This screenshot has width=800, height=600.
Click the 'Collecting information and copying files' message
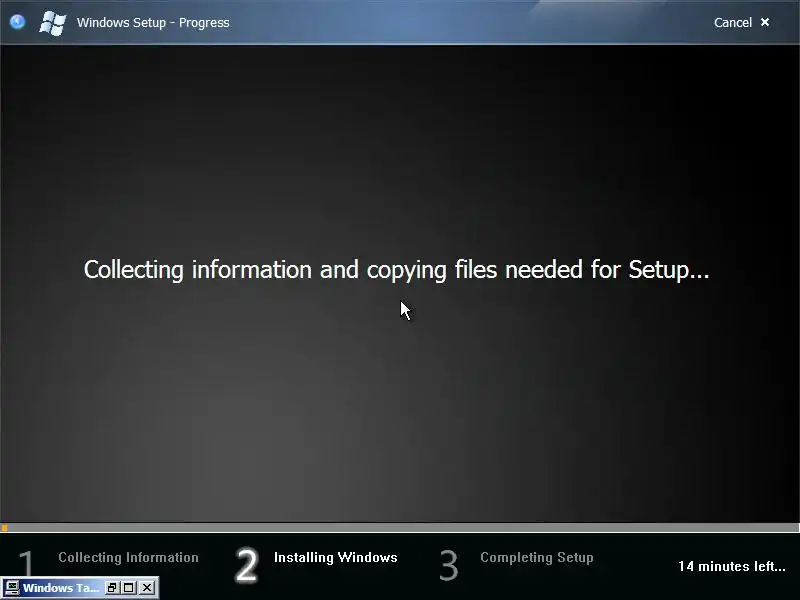[396, 269]
